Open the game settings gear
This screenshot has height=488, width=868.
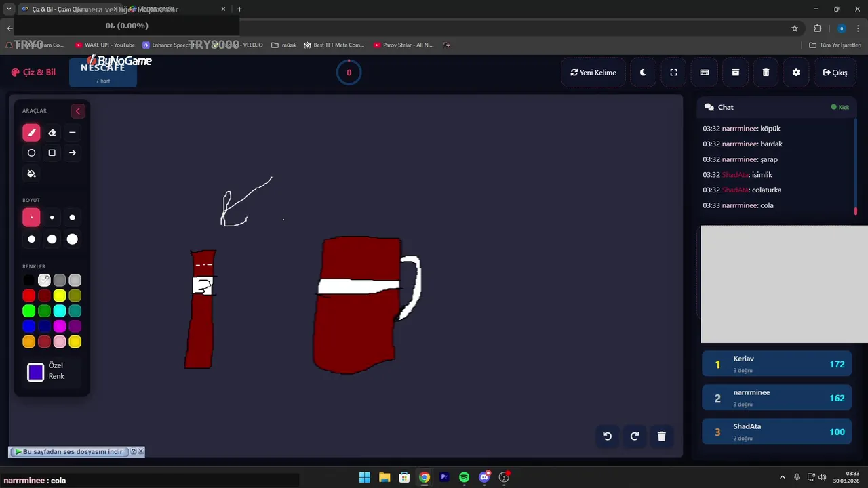tap(796, 73)
